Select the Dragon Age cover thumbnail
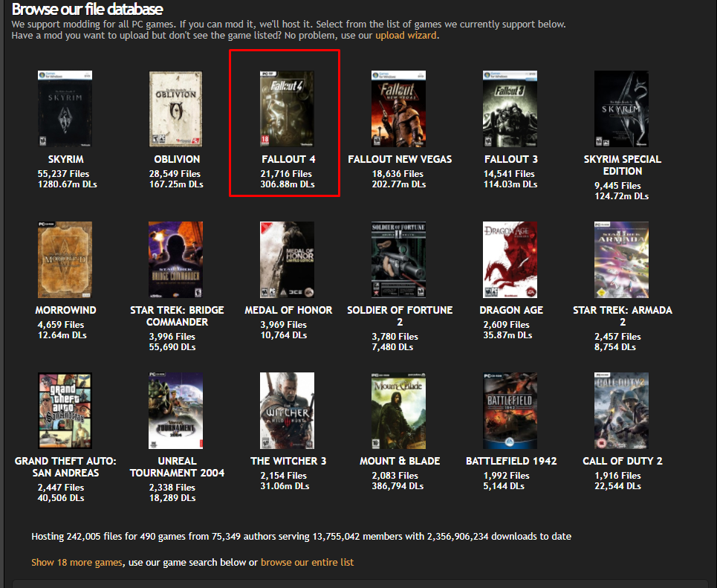 pyautogui.click(x=510, y=260)
